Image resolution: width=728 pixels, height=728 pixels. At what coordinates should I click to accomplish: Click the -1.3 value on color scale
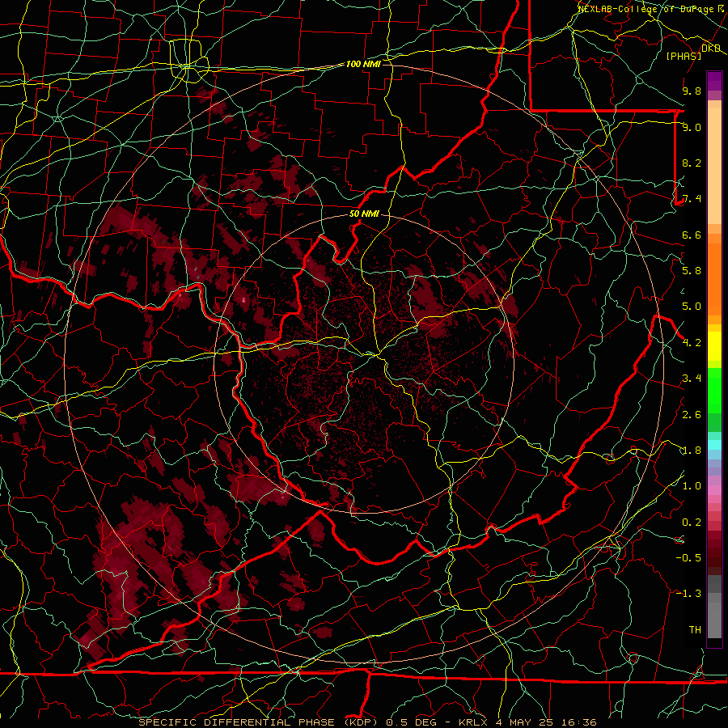(x=688, y=594)
